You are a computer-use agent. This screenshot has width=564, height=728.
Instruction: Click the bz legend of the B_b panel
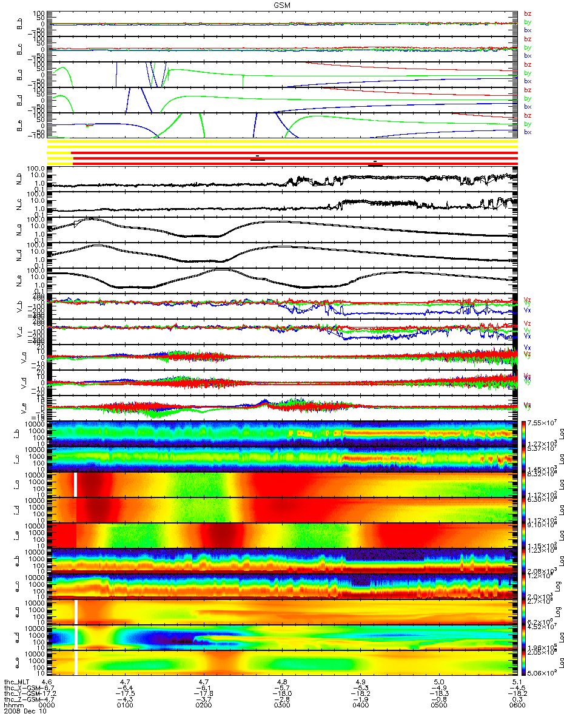point(528,13)
